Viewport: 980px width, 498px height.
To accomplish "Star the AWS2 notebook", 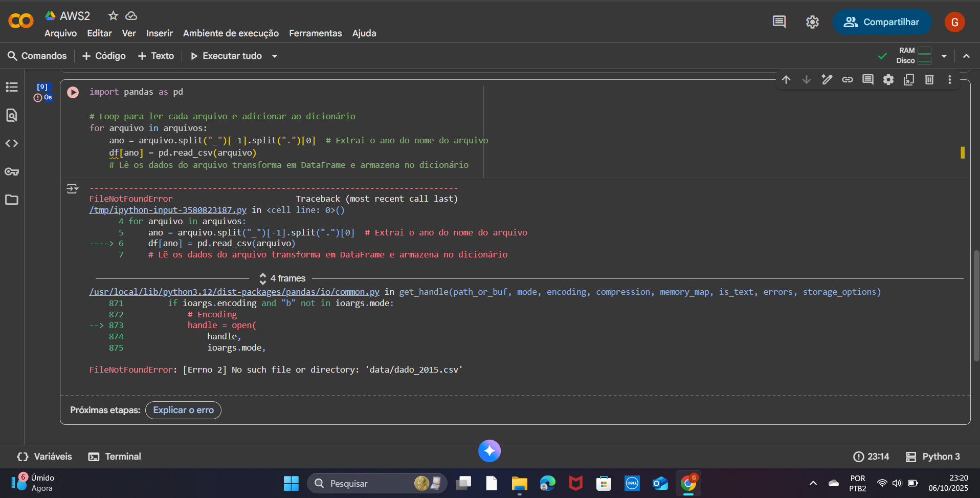I will click(113, 16).
